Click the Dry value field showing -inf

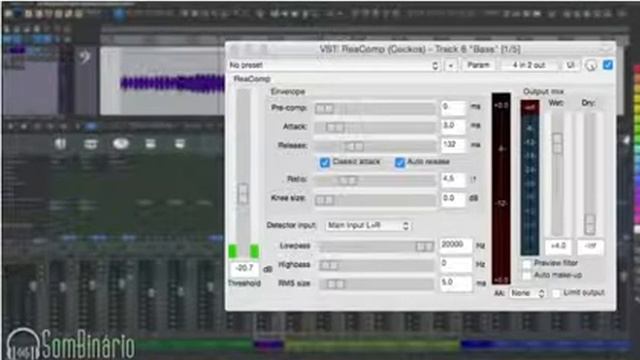[x=590, y=246]
